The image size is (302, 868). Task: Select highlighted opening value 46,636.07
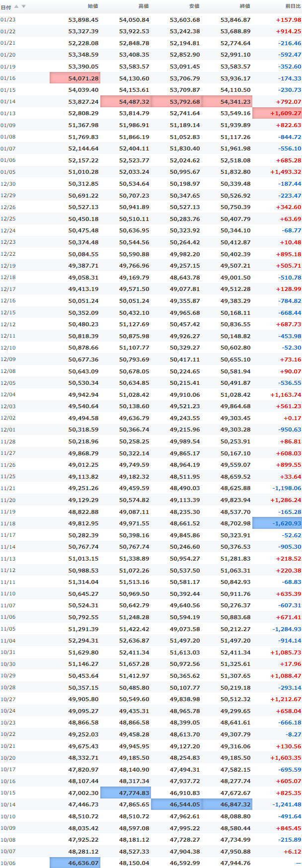point(75,863)
